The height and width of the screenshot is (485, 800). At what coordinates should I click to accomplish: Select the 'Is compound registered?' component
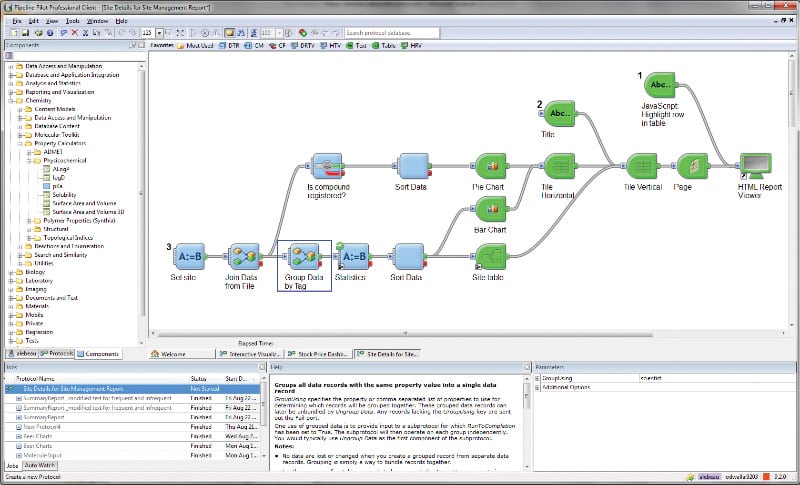coord(327,166)
